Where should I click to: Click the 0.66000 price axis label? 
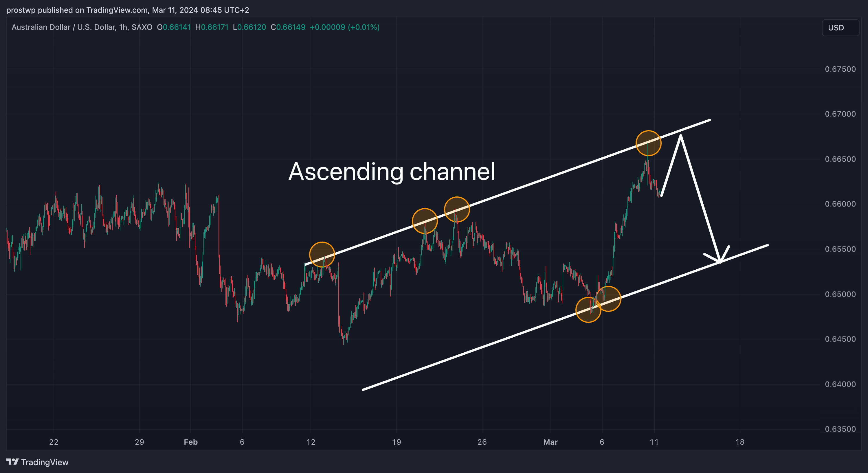tap(840, 204)
